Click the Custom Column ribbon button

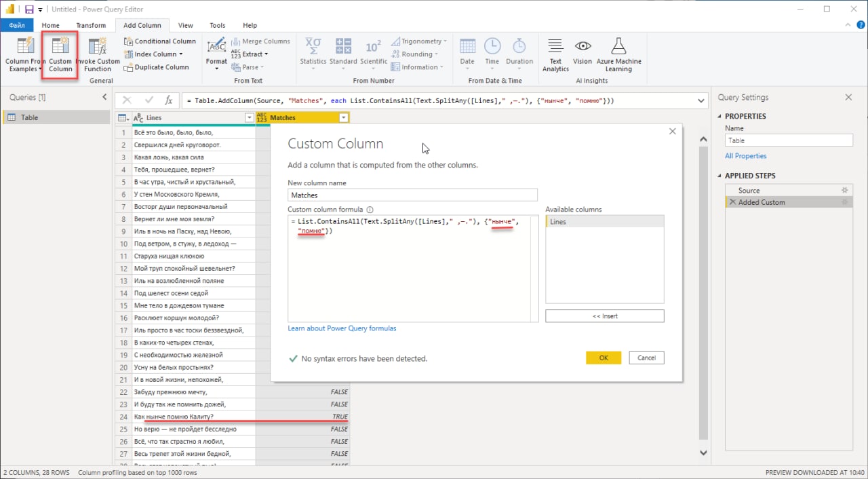tap(60, 56)
